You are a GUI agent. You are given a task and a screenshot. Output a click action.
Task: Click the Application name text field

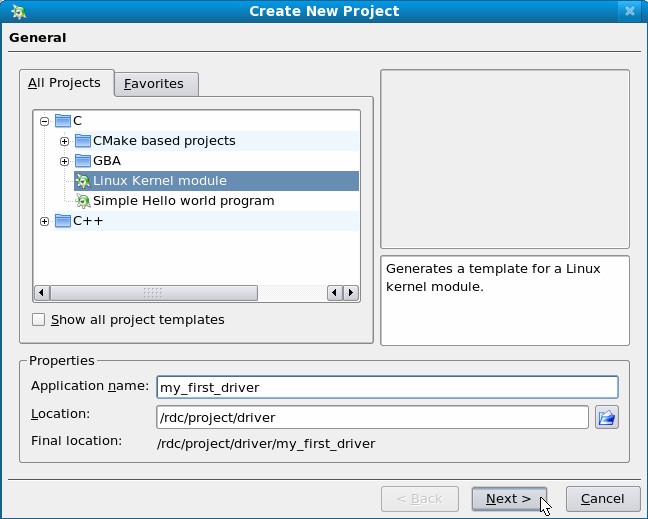(386, 387)
